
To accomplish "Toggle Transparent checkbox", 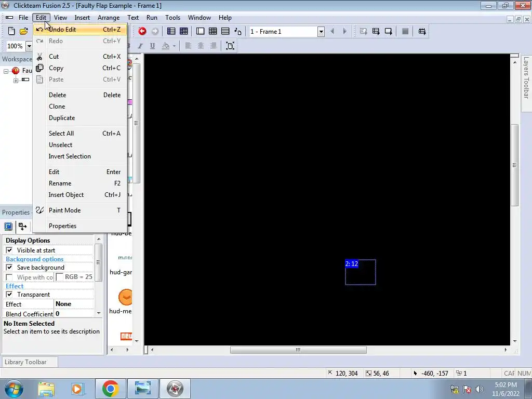I will 9,294.
